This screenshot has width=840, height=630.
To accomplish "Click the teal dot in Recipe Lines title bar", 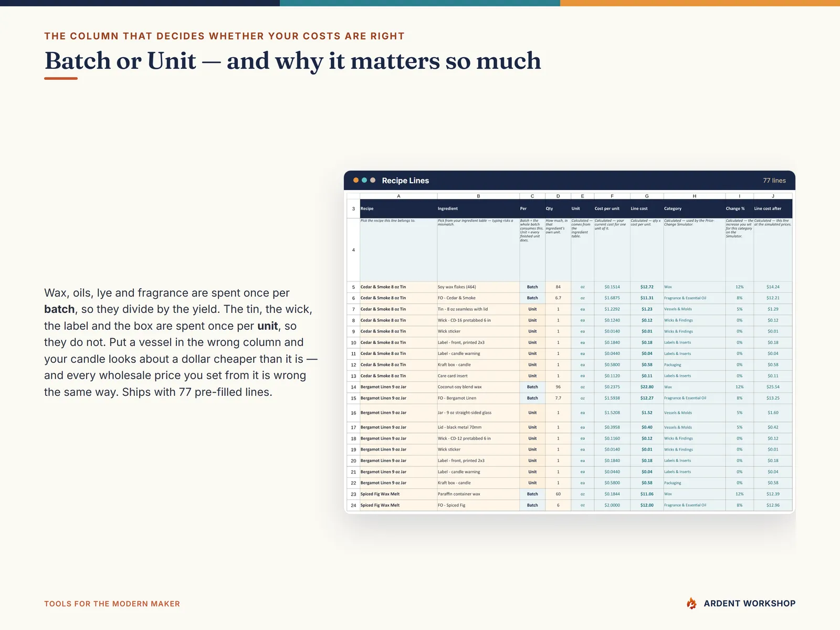I will click(x=364, y=180).
